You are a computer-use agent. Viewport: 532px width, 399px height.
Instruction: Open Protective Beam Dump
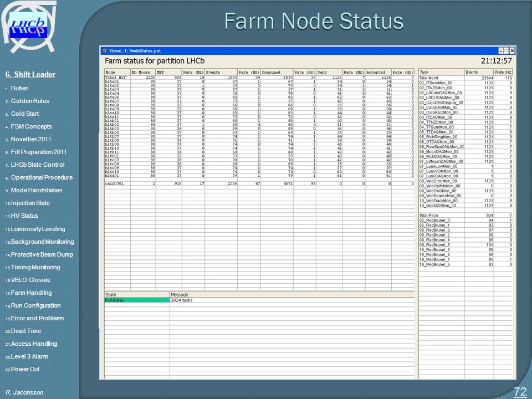pos(42,254)
